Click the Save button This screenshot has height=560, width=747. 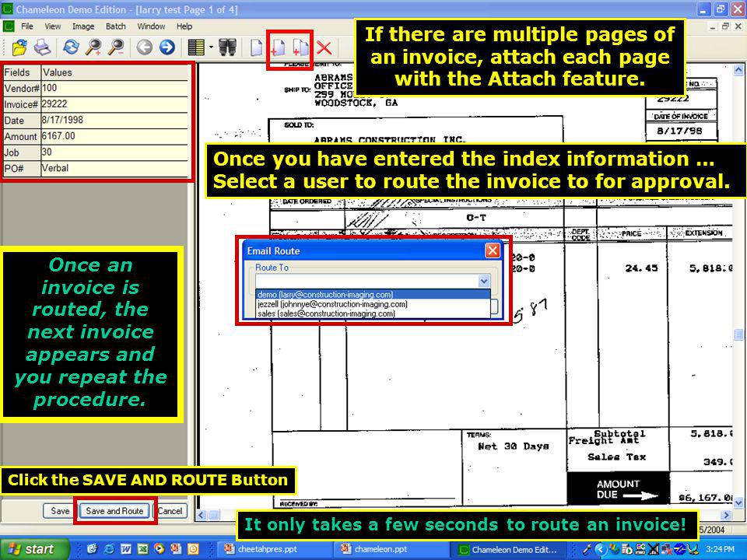coord(60,511)
